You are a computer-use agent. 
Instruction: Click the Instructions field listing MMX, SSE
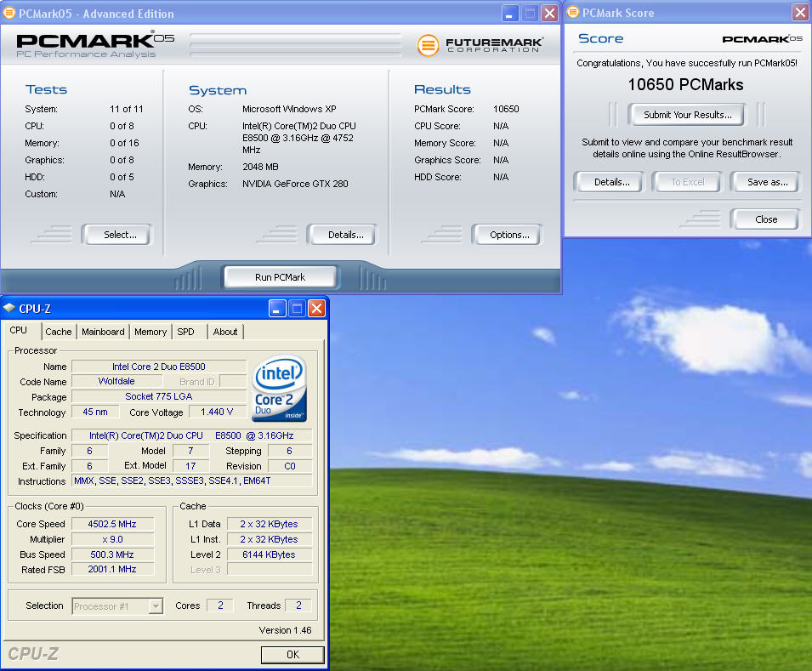coord(191,481)
